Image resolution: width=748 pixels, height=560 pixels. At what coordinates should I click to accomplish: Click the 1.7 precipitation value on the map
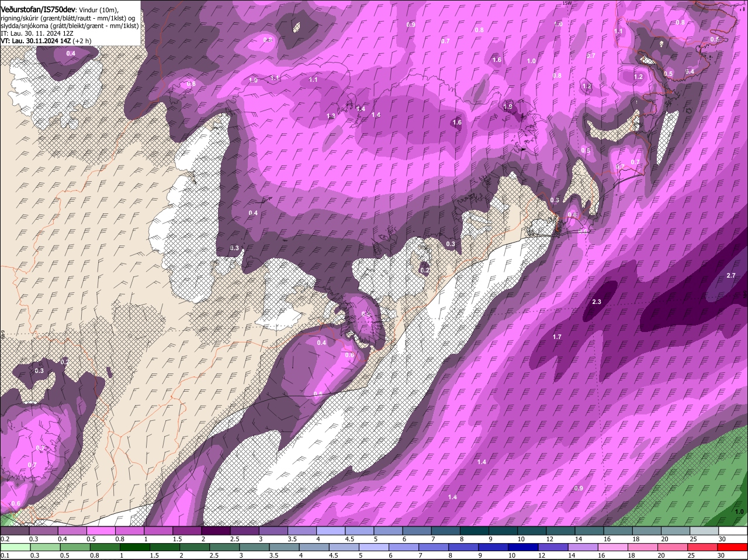[557, 337]
